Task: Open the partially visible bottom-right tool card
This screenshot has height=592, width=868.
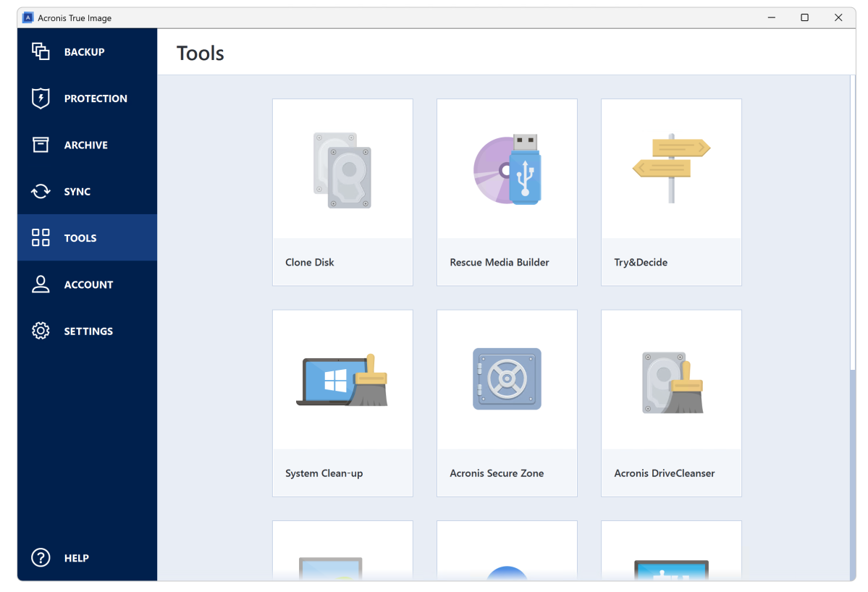Action: coord(672,551)
